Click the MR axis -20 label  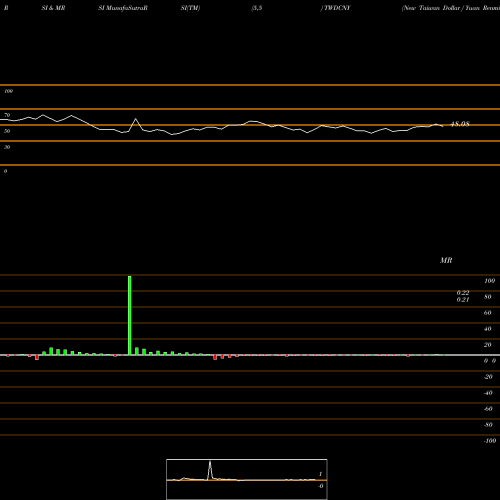[488, 377]
